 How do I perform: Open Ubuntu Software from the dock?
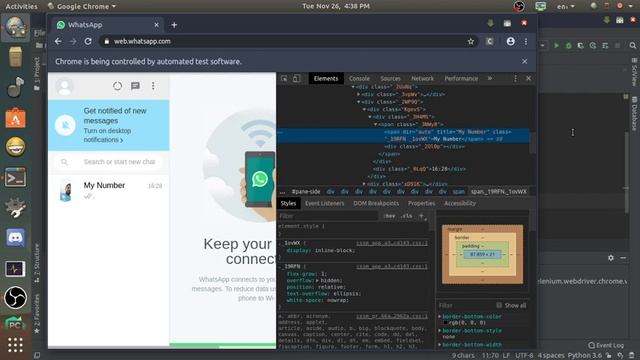15,118
